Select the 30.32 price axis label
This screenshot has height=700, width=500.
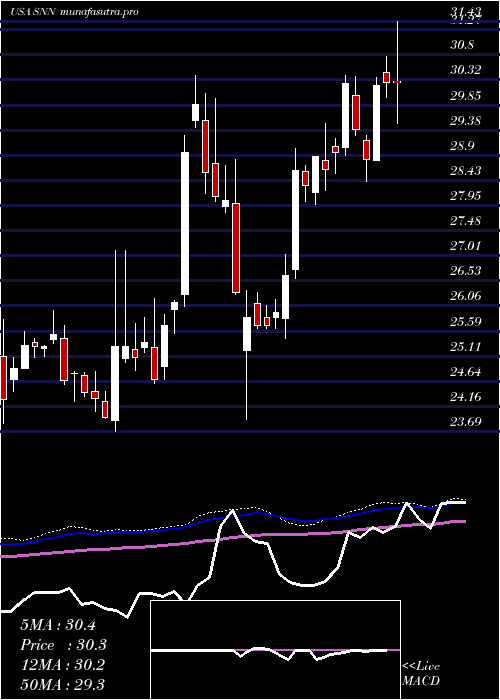click(x=466, y=70)
